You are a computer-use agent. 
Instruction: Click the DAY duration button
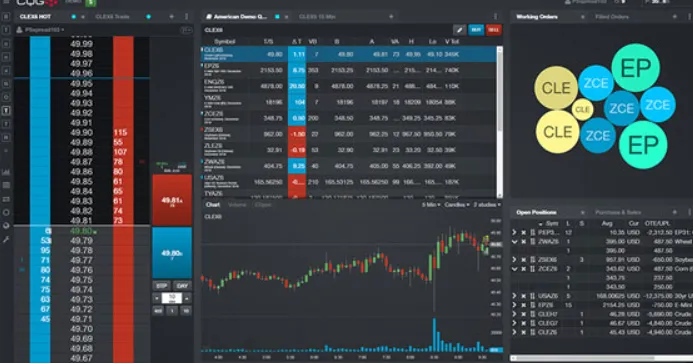182,286
